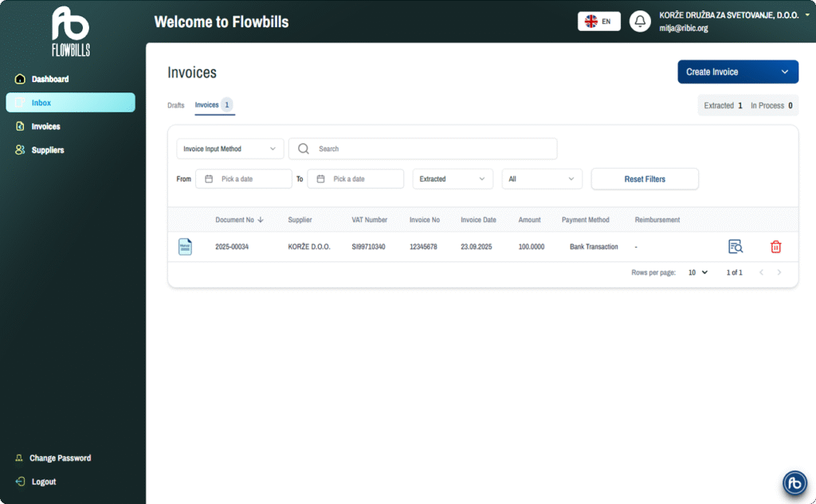View details of invoice 2025-00034
Image resolution: width=816 pixels, height=504 pixels.
coord(735,246)
